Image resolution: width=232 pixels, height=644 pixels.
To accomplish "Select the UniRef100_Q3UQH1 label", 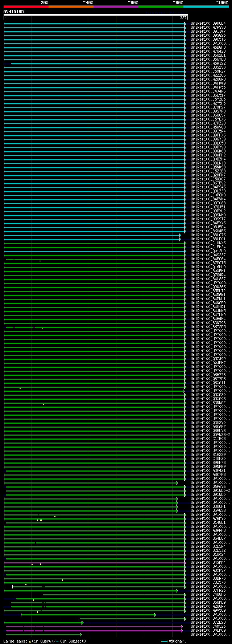I will 208,507.
